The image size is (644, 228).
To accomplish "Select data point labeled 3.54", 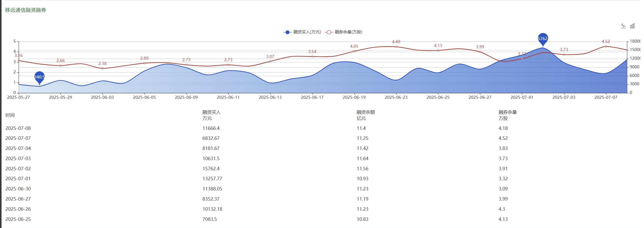I will click(312, 57).
